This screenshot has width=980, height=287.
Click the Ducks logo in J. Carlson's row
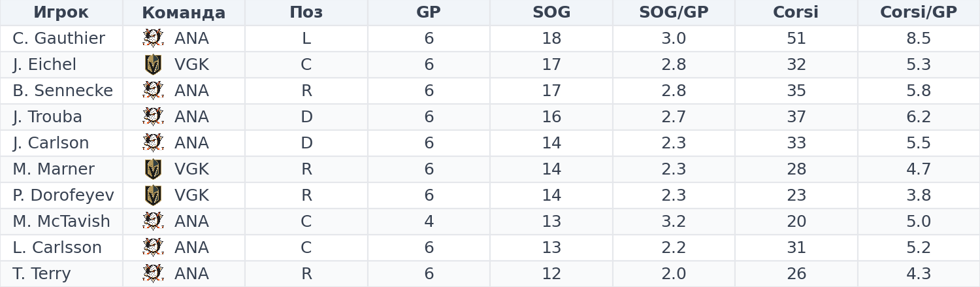[153, 143]
